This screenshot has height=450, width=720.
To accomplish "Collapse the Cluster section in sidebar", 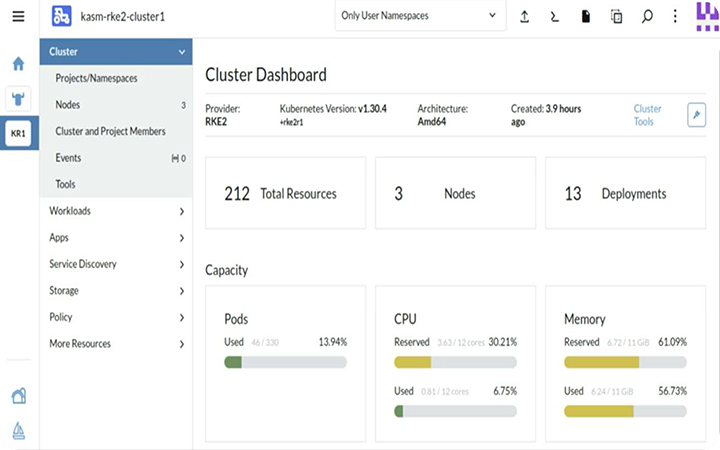I will 181,52.
